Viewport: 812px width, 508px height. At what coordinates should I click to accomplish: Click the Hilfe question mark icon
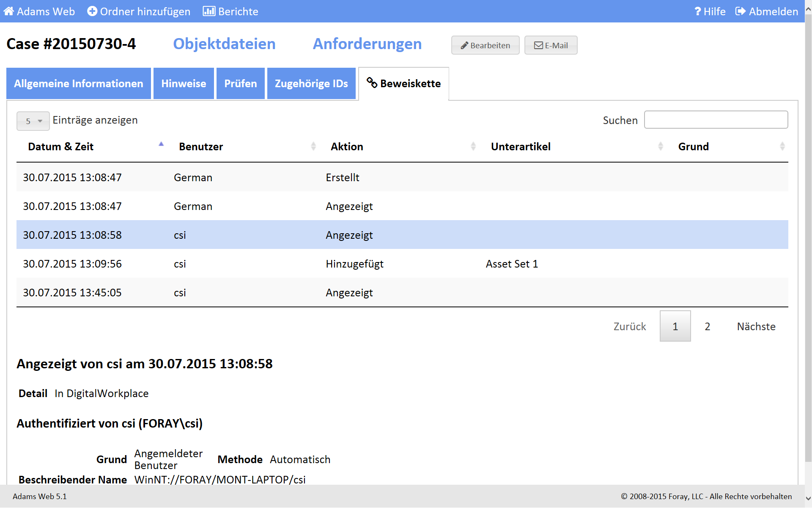click(x=698, y=11)
